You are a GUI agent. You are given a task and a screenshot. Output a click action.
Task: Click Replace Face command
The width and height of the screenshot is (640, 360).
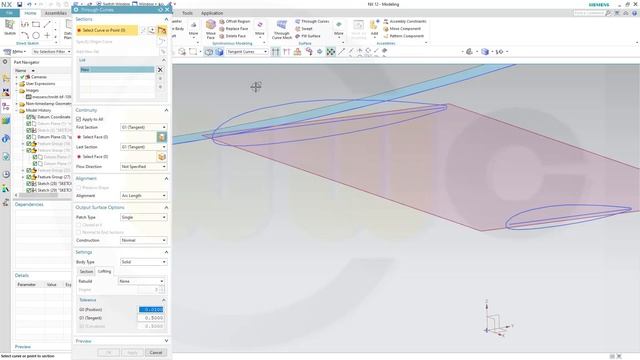pyautogui.click(x=234, y=29)
